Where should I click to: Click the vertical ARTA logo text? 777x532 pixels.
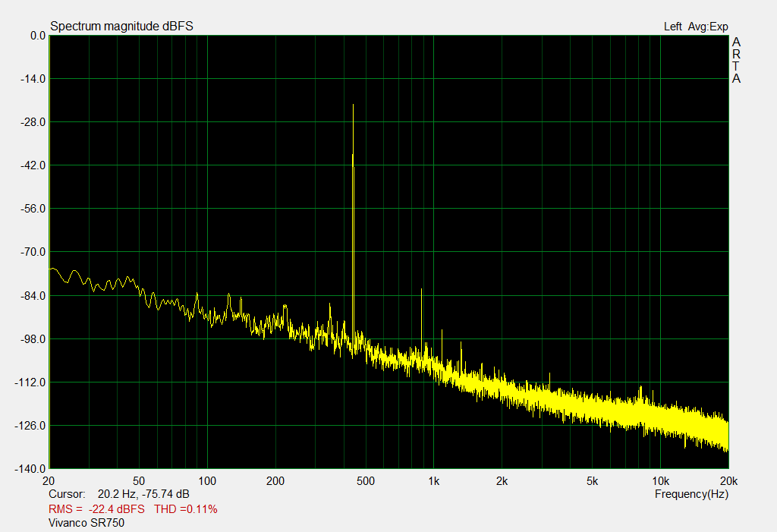tap(736, 61)
